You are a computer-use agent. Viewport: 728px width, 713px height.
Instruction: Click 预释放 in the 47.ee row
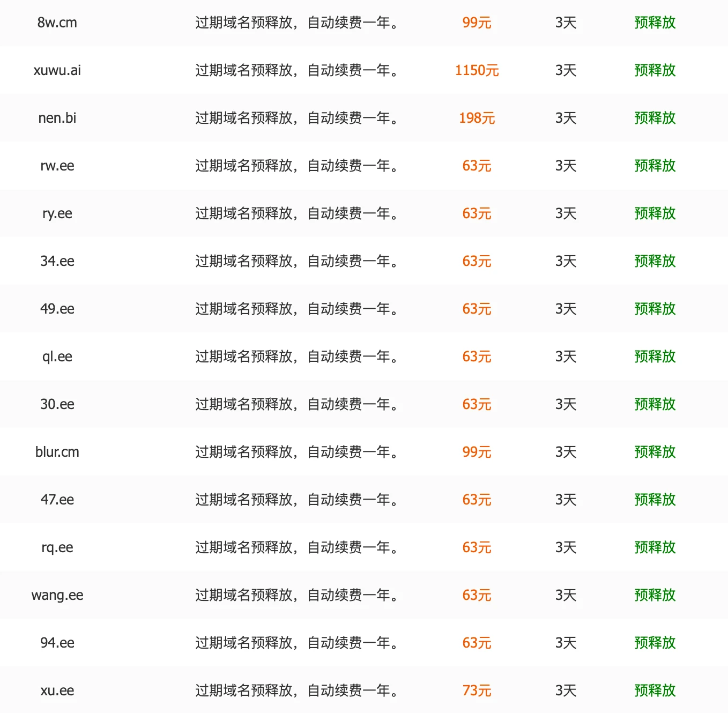click(655, 500)
